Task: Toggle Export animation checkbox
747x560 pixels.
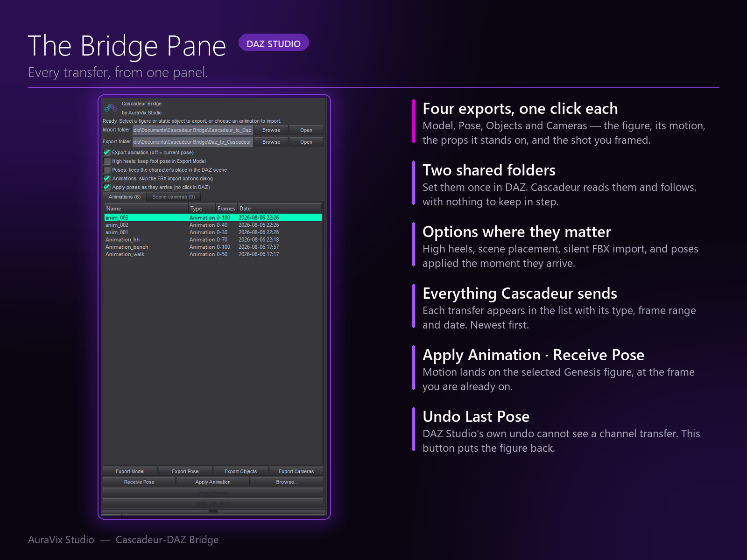Action: click(107, 153)
